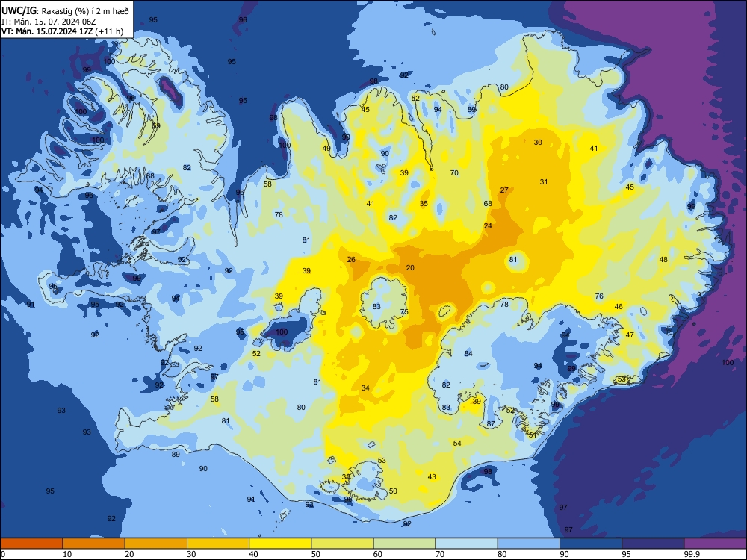This screenshot has width=747, height=560.
Task: Pick the medium blue 80–90 legend swatch
Action: (529, 544)
